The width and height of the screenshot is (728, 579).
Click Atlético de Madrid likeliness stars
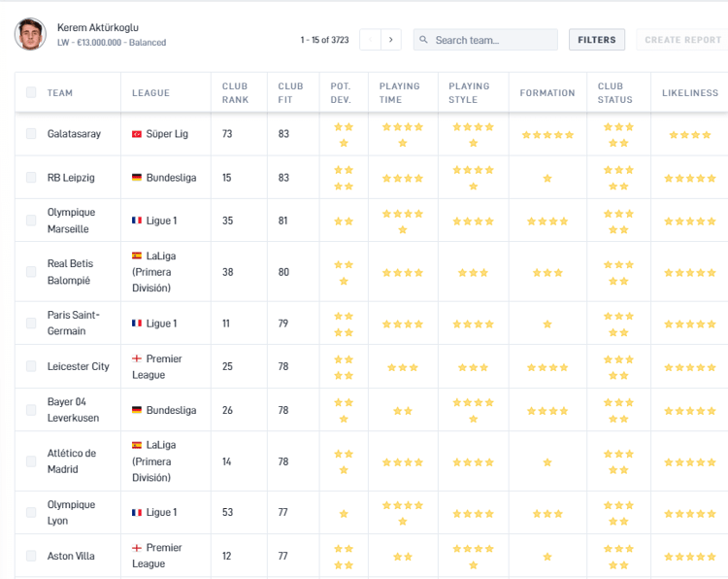point(690,462)
